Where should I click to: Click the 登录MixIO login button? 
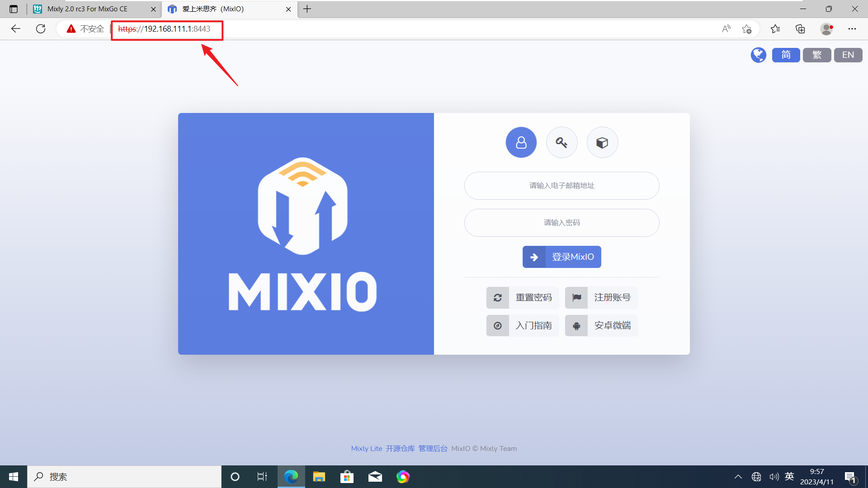pyautogui.click(x=561, y=257)
